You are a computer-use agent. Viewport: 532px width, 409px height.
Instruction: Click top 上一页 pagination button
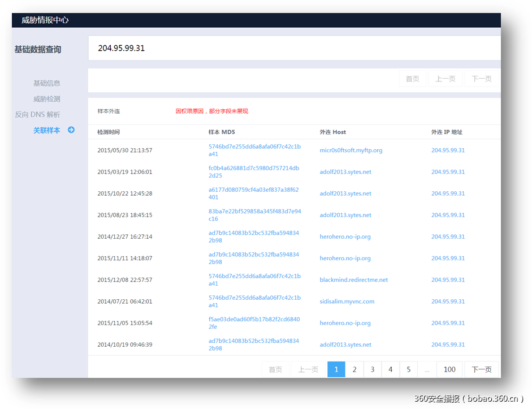pyautogui.click(x=445, y=79)
